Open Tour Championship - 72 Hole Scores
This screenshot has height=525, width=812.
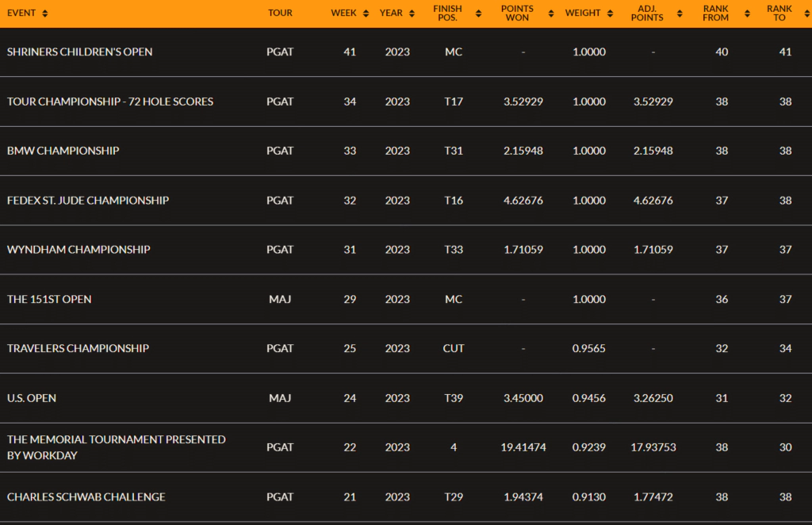point(109,102)
